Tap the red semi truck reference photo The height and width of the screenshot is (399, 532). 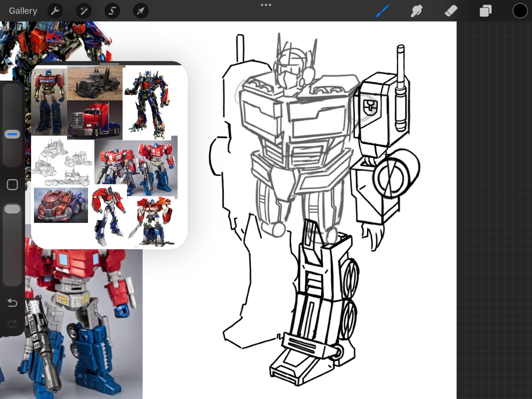[94, 120]
